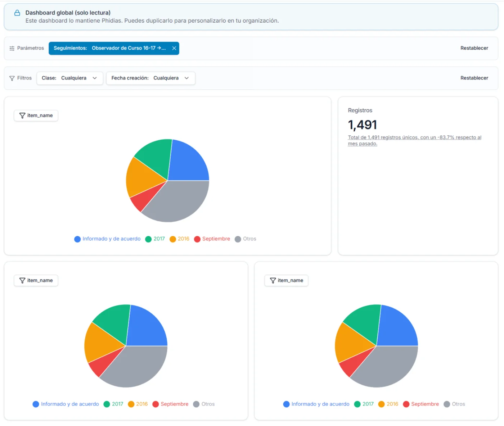Click the item_name filter in the bottom-left chart
Viewport: 504px width, 426px height.
click(36, 280)
